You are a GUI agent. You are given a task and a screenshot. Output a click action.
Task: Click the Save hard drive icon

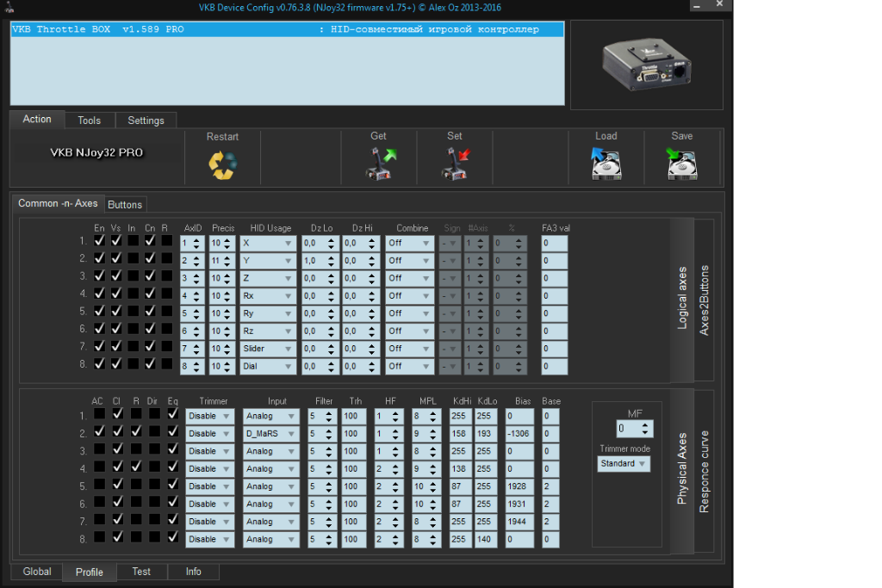tap(681, 164)
